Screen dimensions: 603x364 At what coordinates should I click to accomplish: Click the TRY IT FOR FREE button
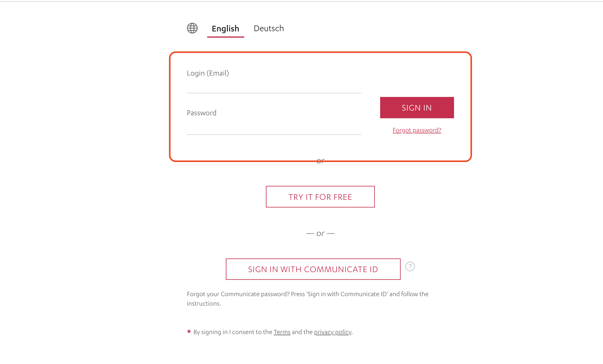pyautogui.click(x=320, y=197)
